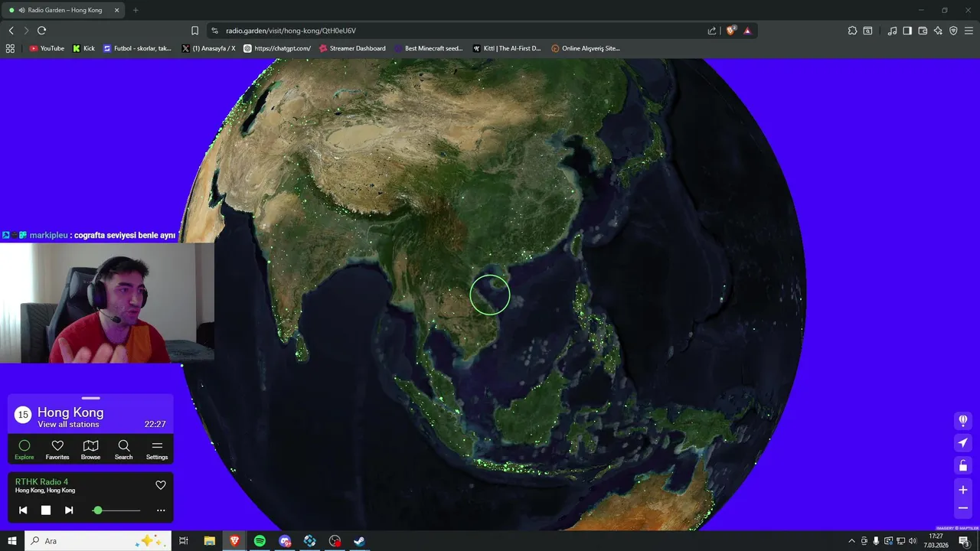Skip to previous station

click(23, 510)
